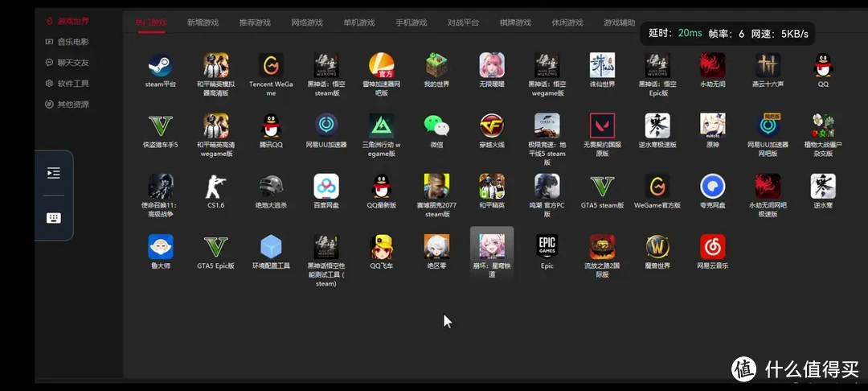
Task: Open 绝地大逃杀 game icon
Action: point(272,186)
